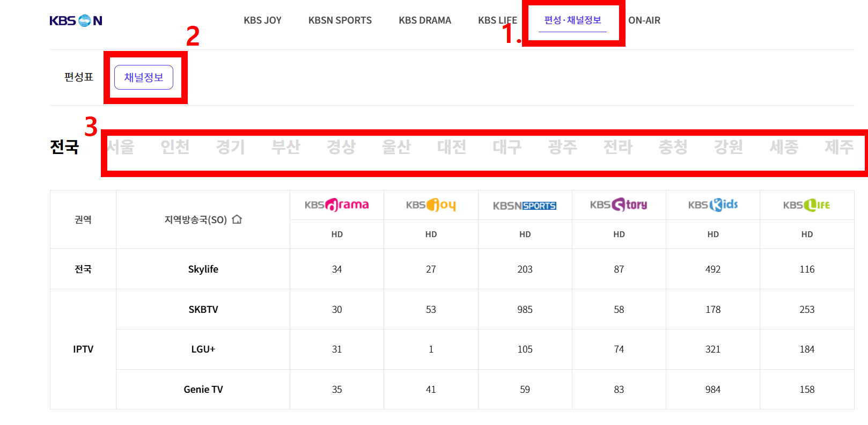Click LGU+ KBS Joy channel 1
Image resolution: width=868 pixels, height=425 pixels.
(x=431, y=349)
